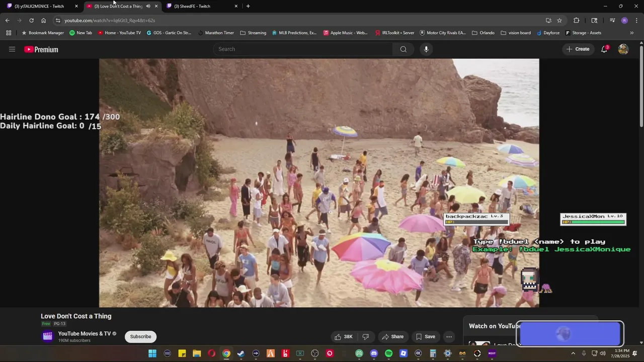Open Discord from taskbar
The width and height of the screenshot is (644, 362).
pyautogui.click(x=374, y=353)
